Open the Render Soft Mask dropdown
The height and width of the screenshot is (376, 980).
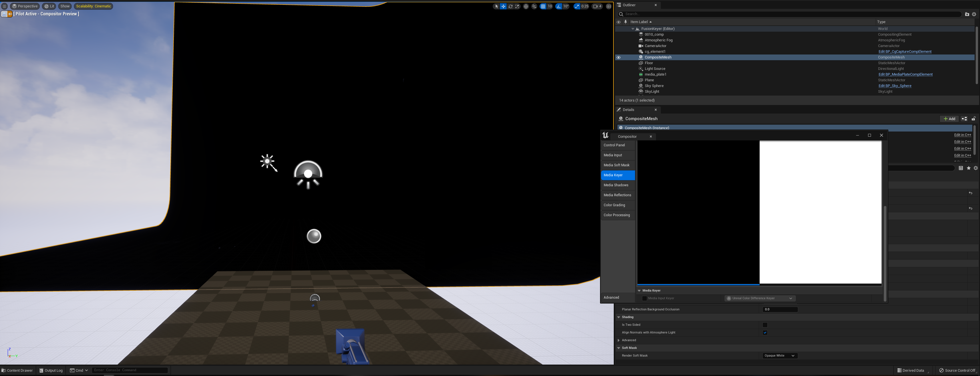780,356
